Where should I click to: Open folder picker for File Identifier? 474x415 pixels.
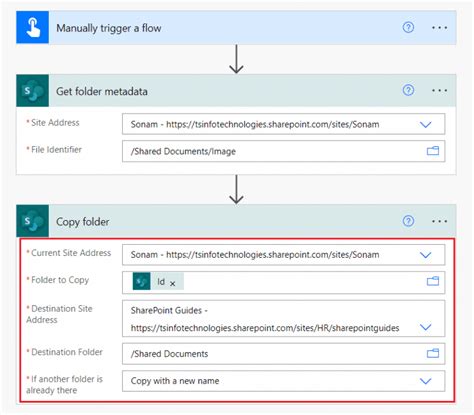click(x=433, y=151)
